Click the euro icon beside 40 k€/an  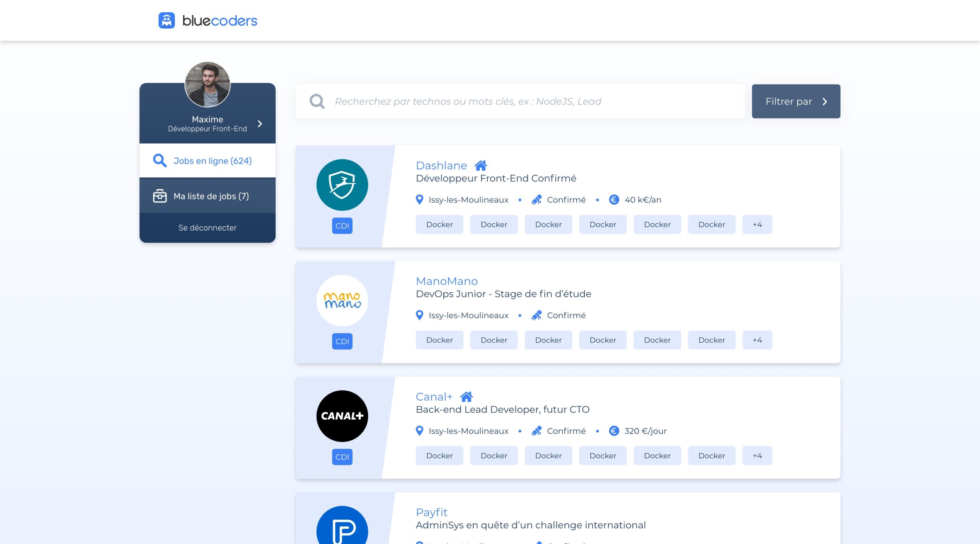click(x=614, y=200)
